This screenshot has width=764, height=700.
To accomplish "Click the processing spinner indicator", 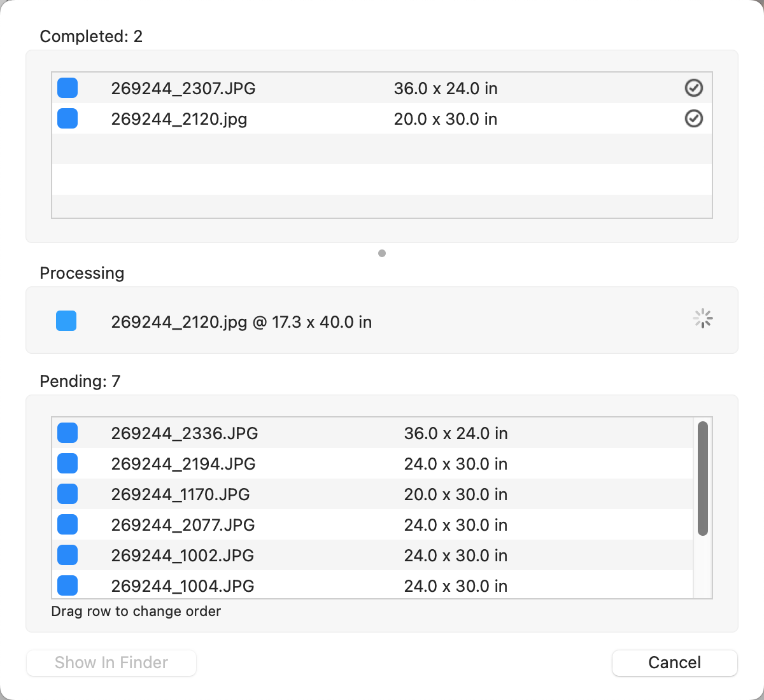I will pos(702,319).
